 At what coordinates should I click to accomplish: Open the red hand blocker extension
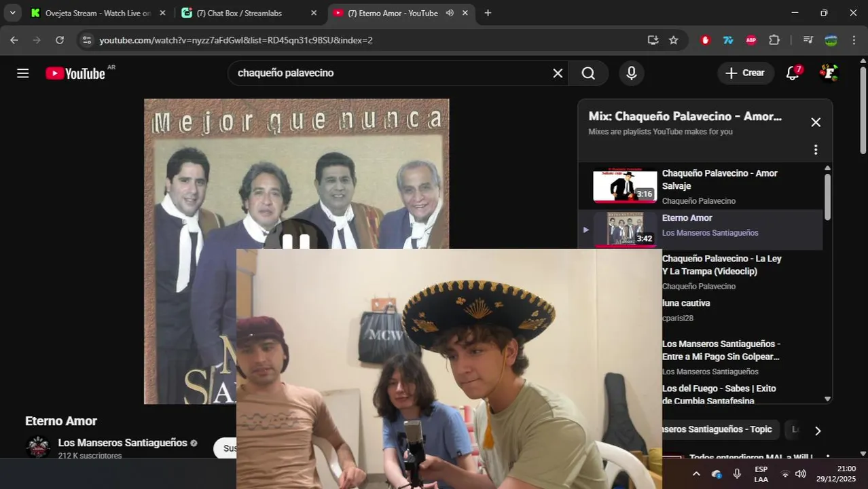tap(705, 40)
